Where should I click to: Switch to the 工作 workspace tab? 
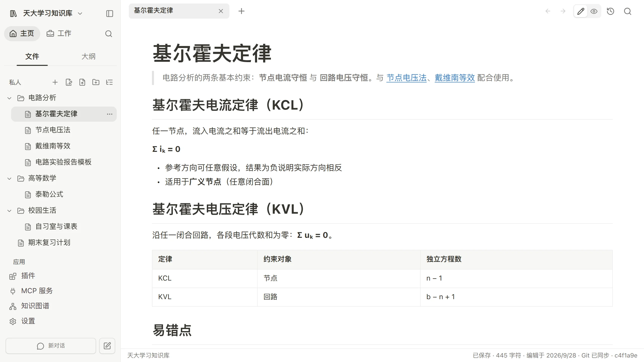click(59, 33)
